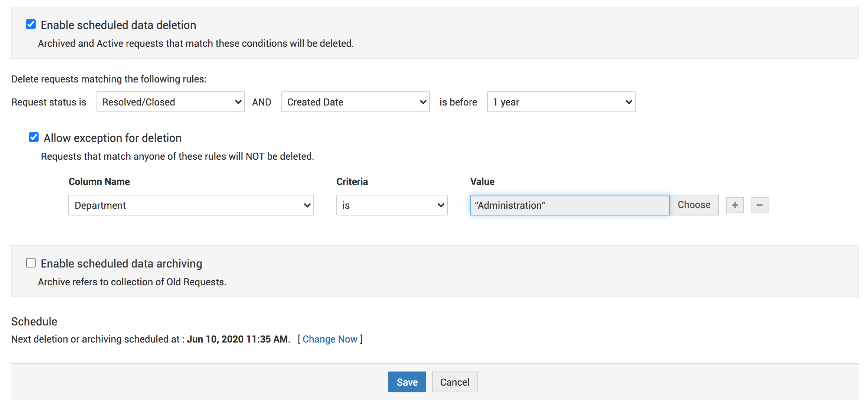This screenshot has height=402, width=868.
Task: Open the Created Date dropdown
Action: pos(355,102)
